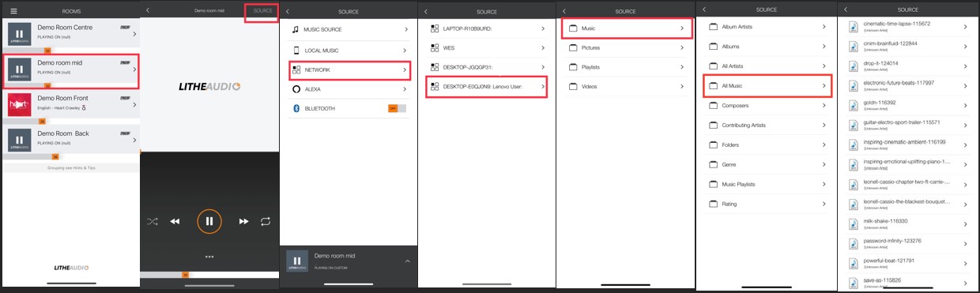Image resolution: width=980 pixels, height=293 pixels.
Task: Open the All Music entry
Action: pos(767,85)
